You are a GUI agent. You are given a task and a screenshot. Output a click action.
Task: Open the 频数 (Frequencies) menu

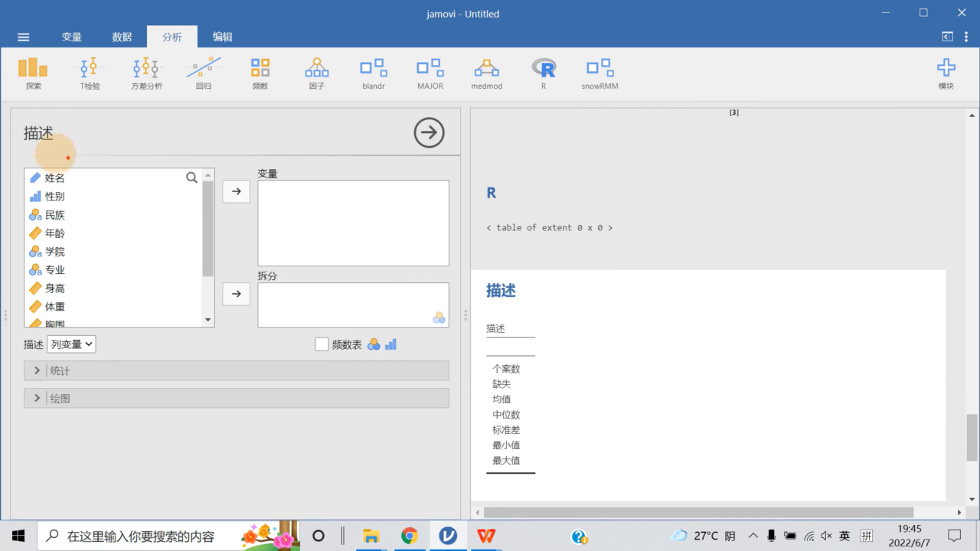tap(260, 73)
